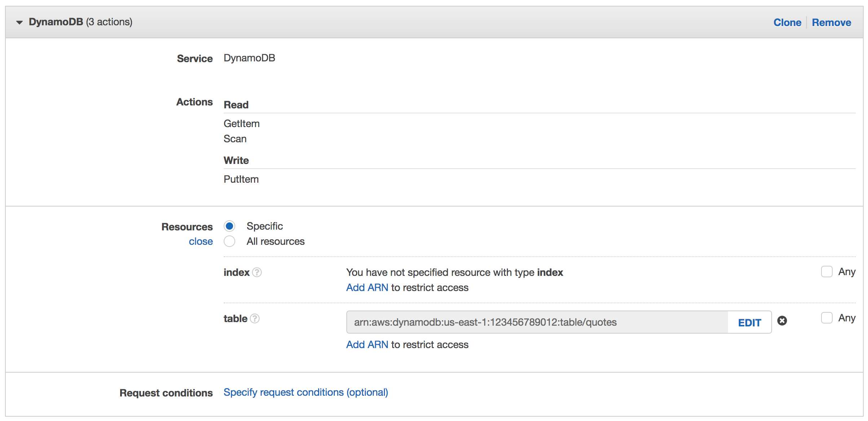Click the table ARN text field

[x=537, y=322]
